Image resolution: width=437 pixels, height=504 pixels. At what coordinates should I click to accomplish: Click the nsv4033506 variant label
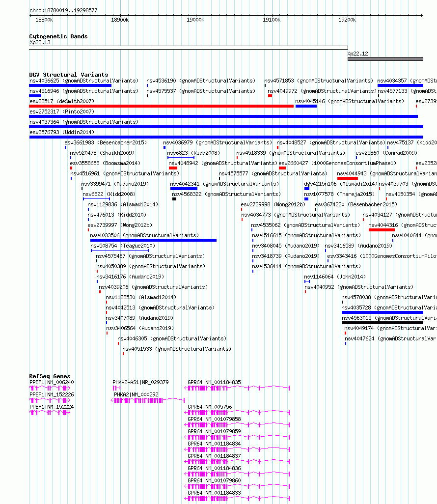(x=144, y=235)
